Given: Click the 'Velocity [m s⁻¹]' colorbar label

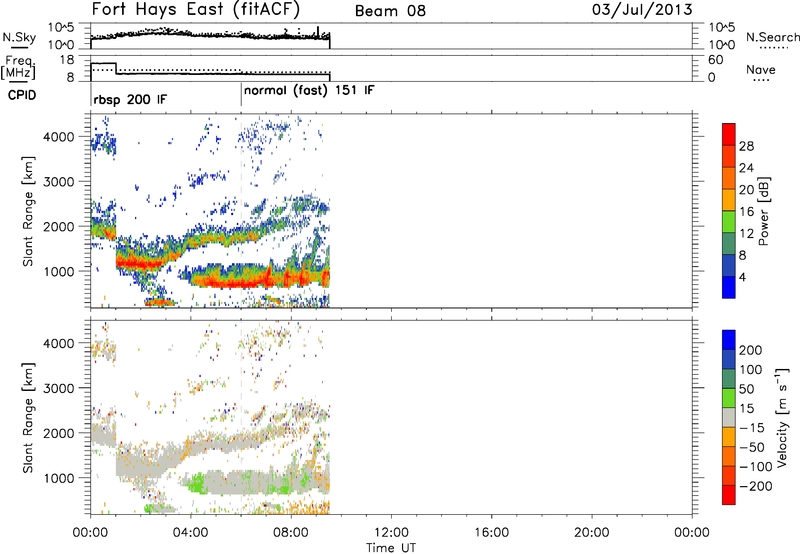Looking at the screenshot, I should point(782,417).
